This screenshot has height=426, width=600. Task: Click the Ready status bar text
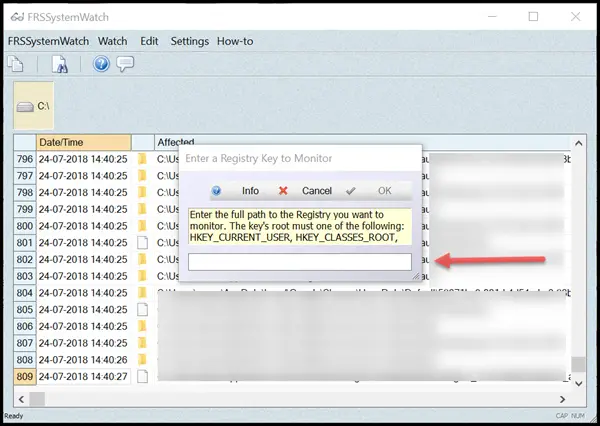point(14,416)
